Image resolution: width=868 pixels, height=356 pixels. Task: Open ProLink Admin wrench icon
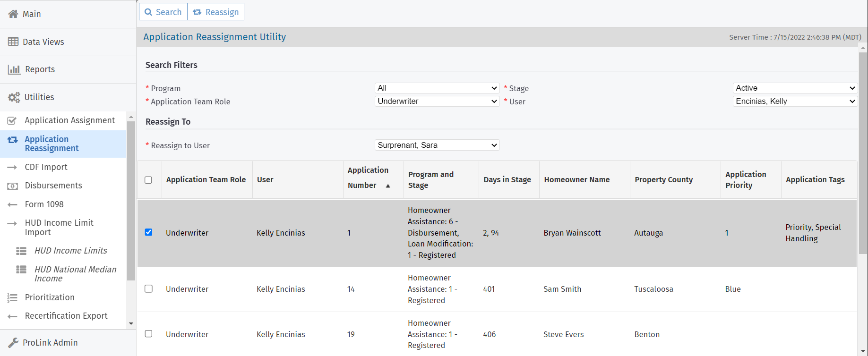(13, 342)
